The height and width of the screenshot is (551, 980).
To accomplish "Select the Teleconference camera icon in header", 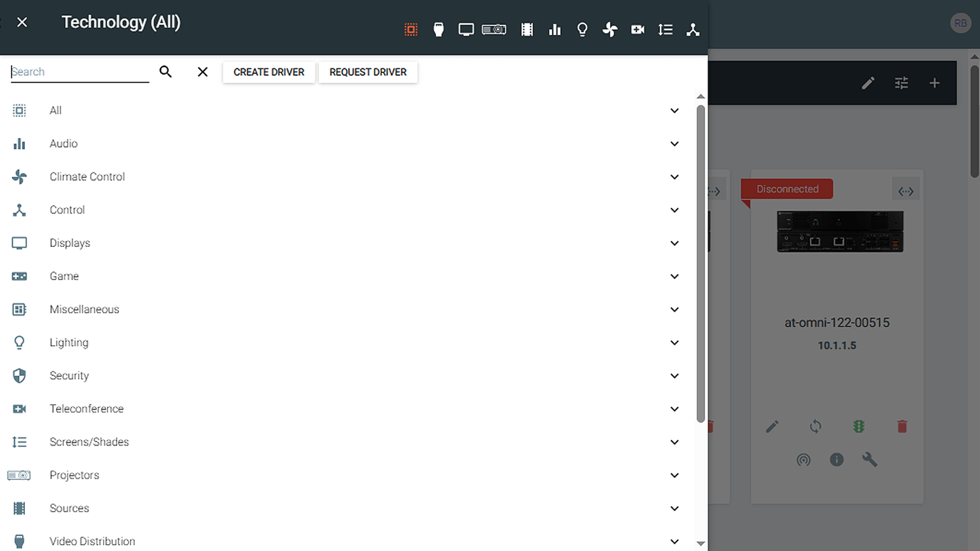I will [x=637, y=29].
